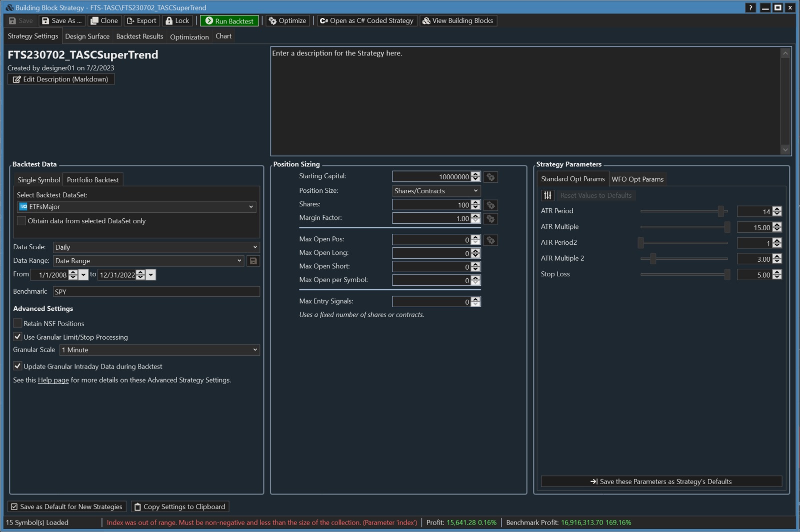Uncheck Use Granular Limit/Stop Processing
The width and height of the screenshot is (800, 532).
pyautogui.click(x=18, y=337)
